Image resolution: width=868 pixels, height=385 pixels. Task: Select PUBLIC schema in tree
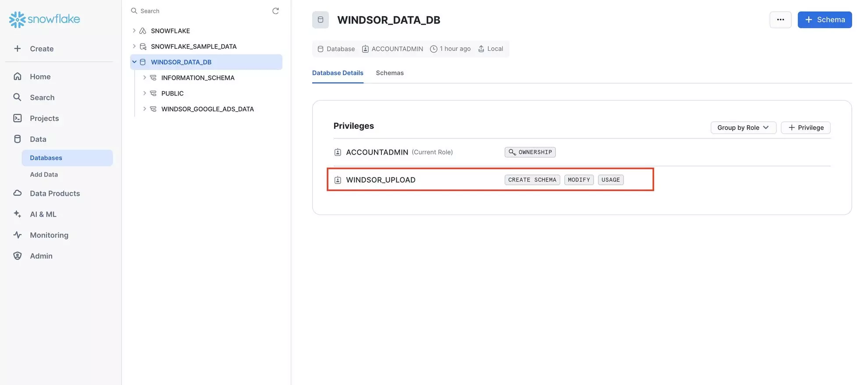pos(172,93)
